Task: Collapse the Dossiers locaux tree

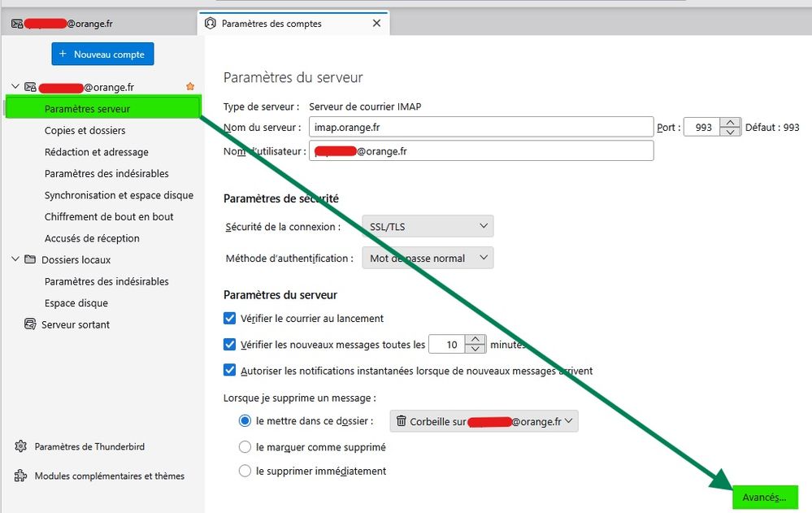Action: click(x=15, y=259)
